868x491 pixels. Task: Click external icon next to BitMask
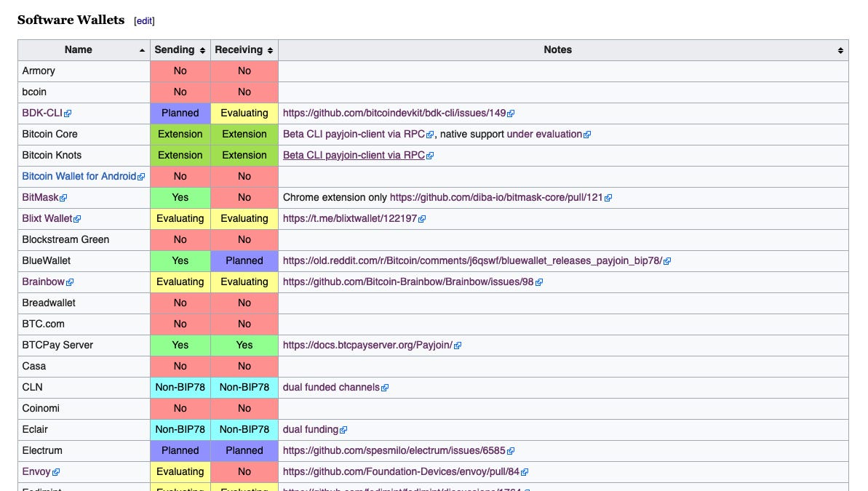click(x=63, y=198)
